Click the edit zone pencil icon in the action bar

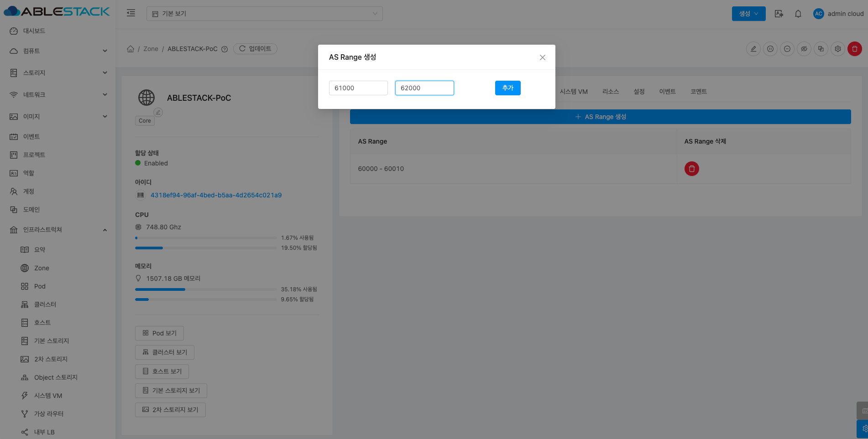pos(753,49)
